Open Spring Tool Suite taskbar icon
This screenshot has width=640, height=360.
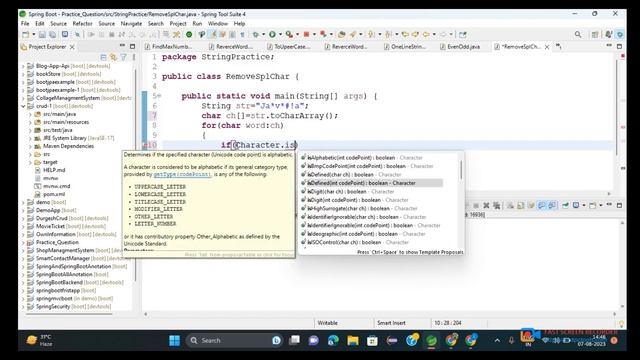[431, 340]
